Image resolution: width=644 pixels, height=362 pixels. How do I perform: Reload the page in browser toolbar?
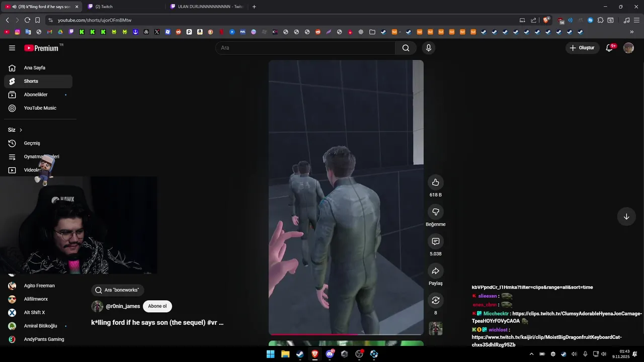click(27, 20)
